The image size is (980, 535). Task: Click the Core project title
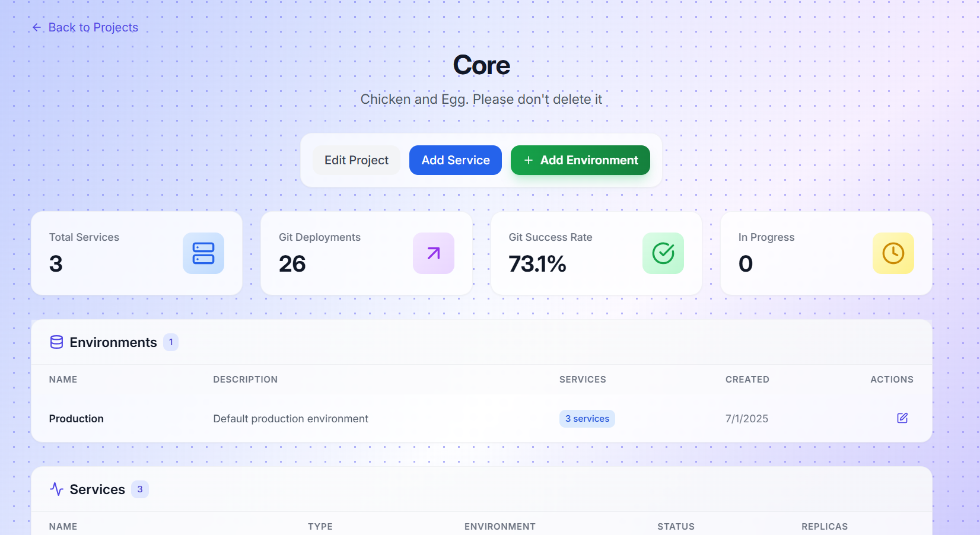click(481, 65)
